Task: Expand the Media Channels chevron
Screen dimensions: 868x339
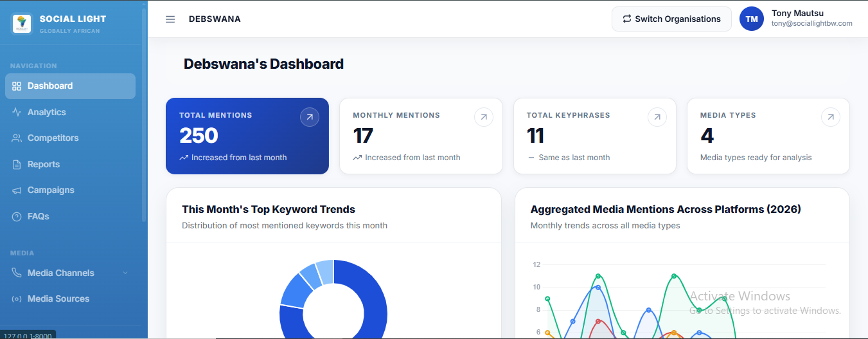Action: coord(125,273)
